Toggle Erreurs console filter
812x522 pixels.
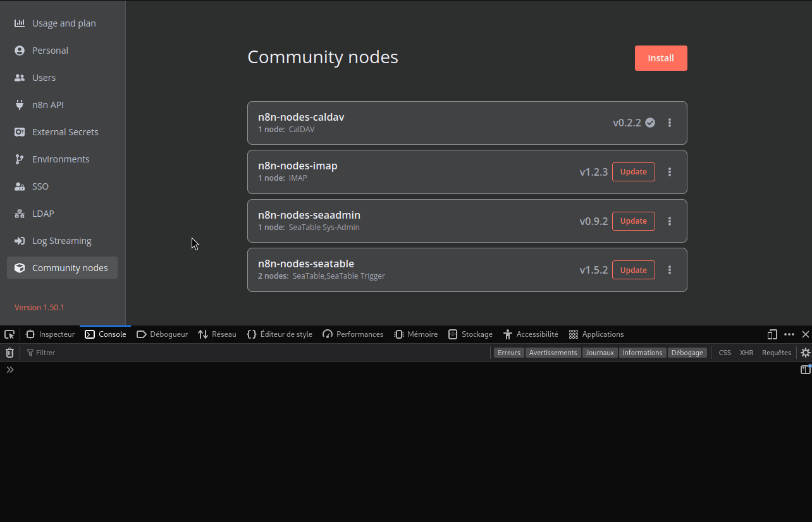(509, 353)
